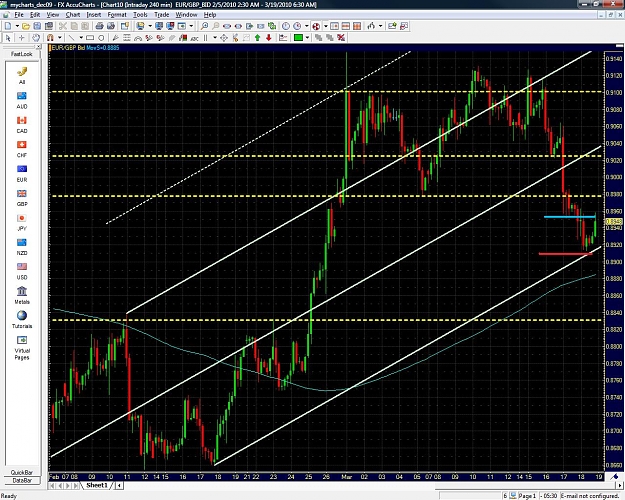Click the Cut scissors icon
This screenshot has width=625, height=500.
[63, 26]
